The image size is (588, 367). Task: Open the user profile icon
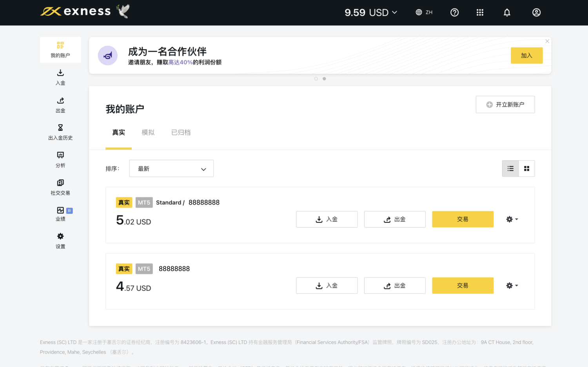pos(536,13)
